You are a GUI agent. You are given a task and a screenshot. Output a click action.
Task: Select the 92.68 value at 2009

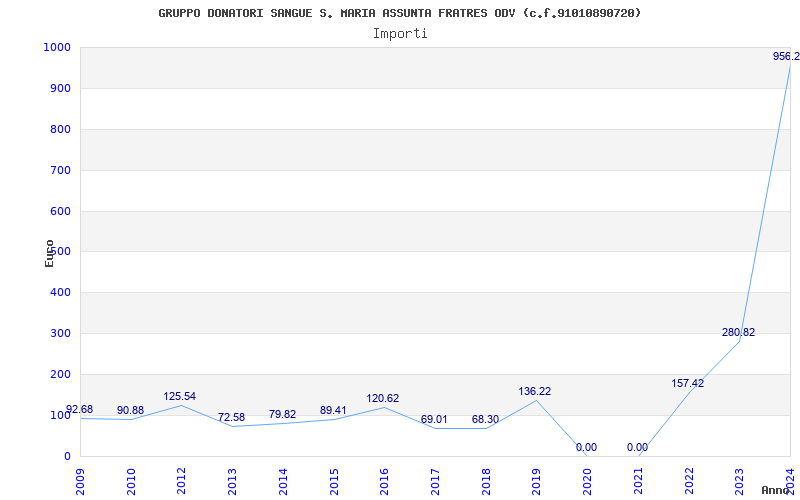(x=80, y=410)
